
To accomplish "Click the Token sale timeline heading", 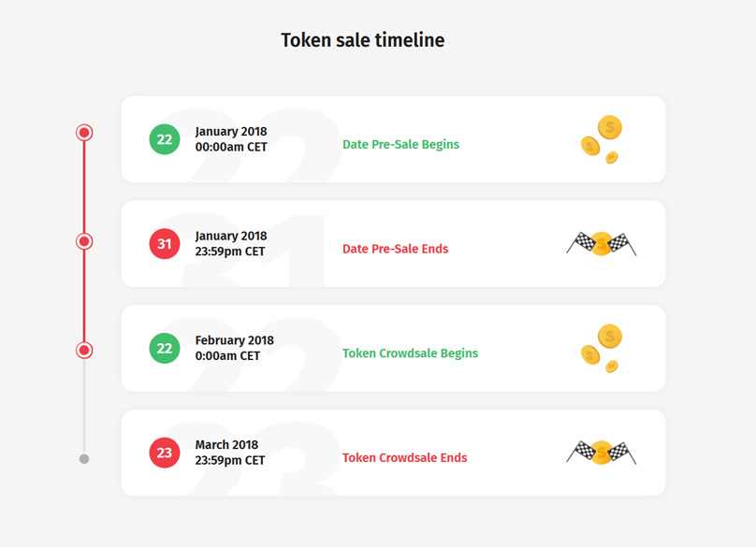I will point(363,40).
